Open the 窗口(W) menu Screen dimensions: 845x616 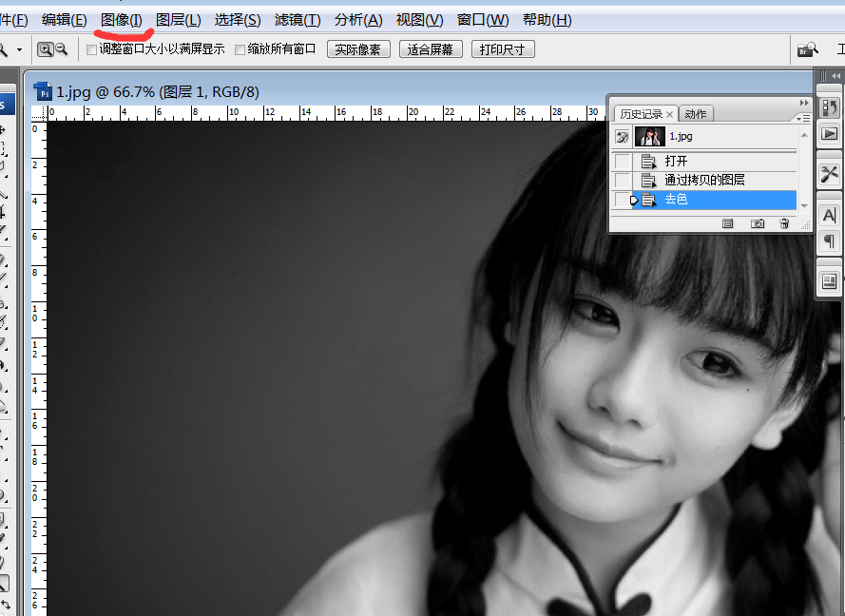click(483, 20)
